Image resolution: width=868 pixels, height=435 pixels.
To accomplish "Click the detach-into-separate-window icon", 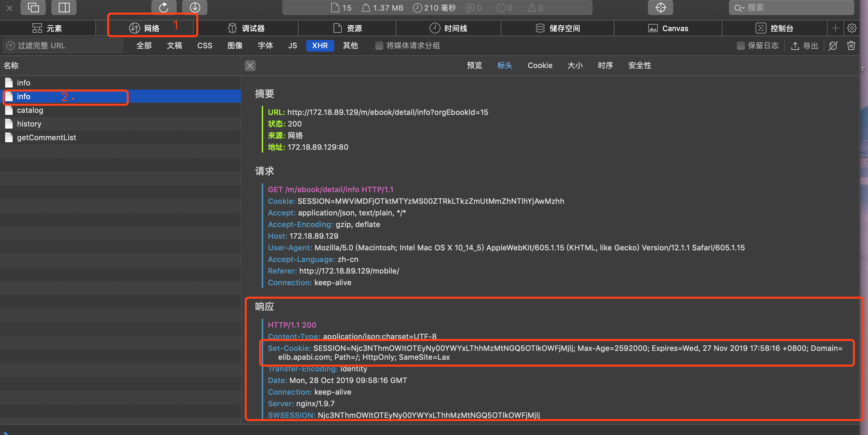I will click(33, 8).
